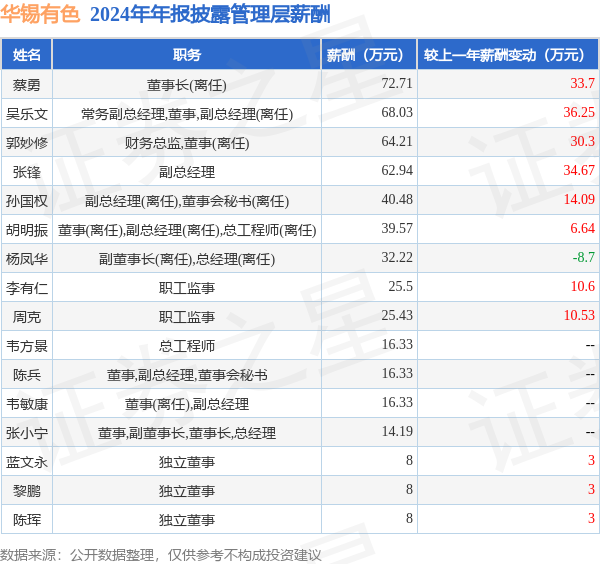Click the change value 6.64
This screenshot has width=600, height=564.
(x=582, y=228)
